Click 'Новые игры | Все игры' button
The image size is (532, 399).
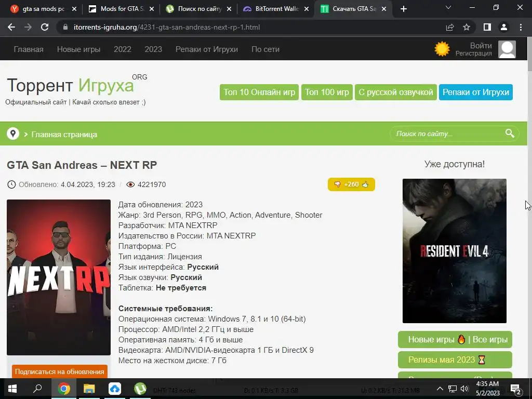coord(455,340)
